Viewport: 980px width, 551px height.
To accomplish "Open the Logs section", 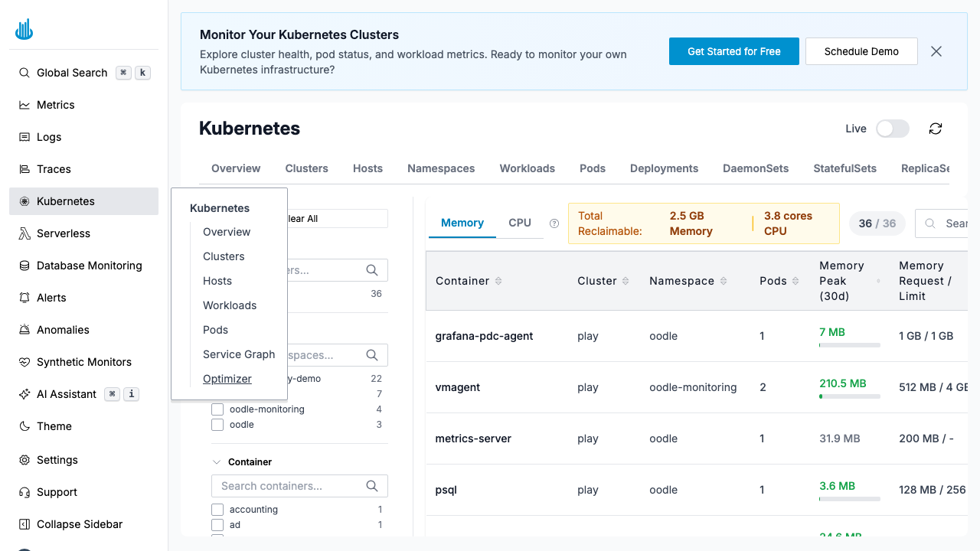I will tap(49, 137).
